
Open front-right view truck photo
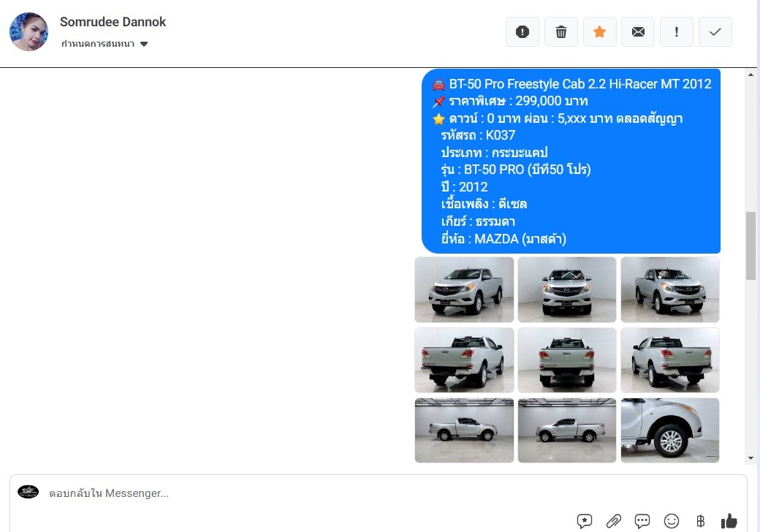[x=670, y=289]
